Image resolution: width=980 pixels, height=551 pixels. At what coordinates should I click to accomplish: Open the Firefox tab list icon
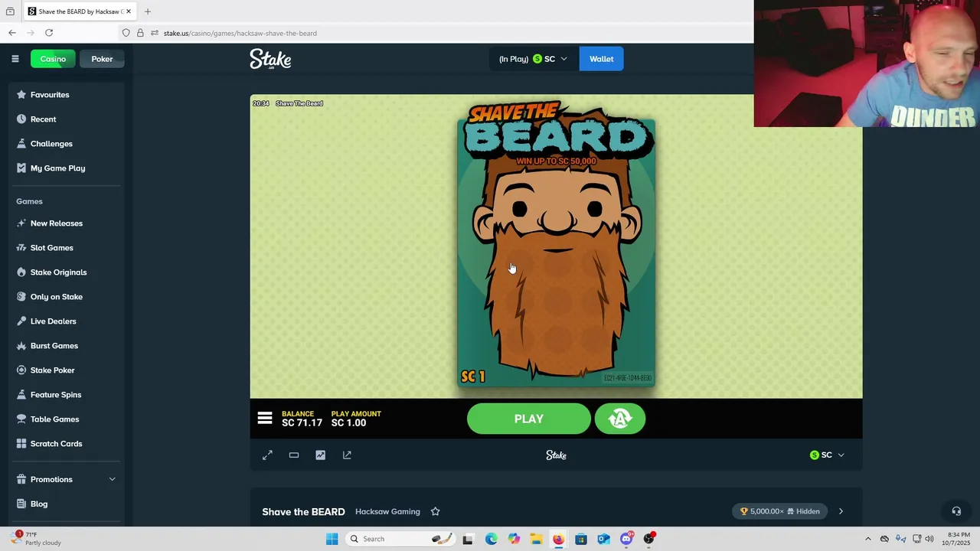coord(10,11)
